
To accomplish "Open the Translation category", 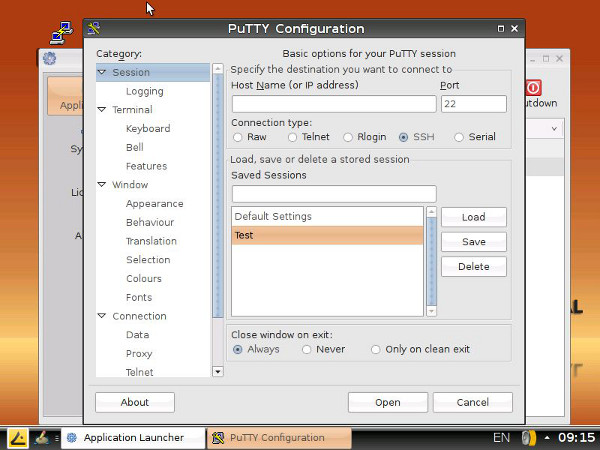I will pyautogui.click(x=152, y=241).
